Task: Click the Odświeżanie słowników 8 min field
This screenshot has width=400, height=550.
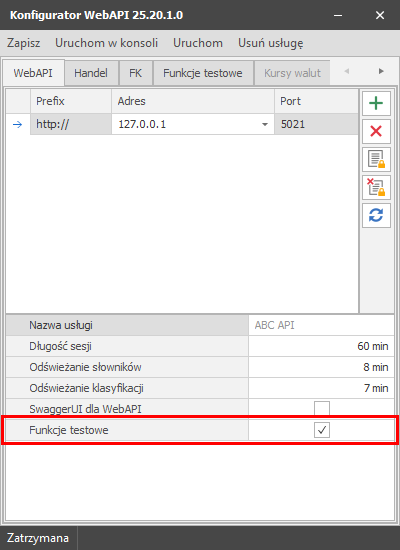Action: point(321,367)
